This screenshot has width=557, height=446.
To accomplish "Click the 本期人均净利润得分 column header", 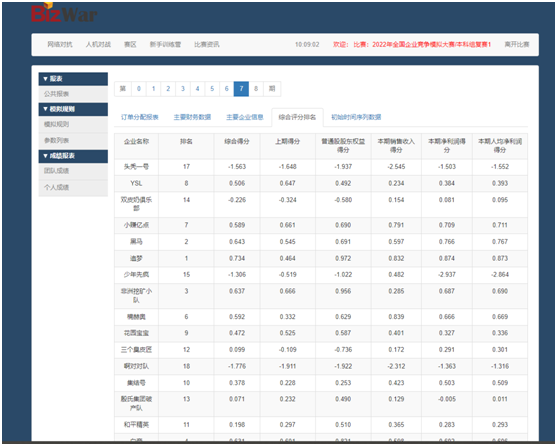I will coord(500,146).
